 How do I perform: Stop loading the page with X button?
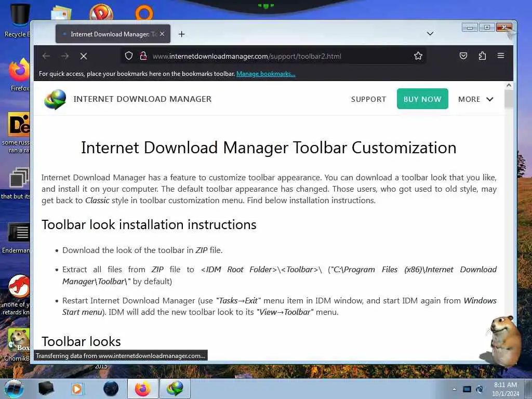pos(84,56)
